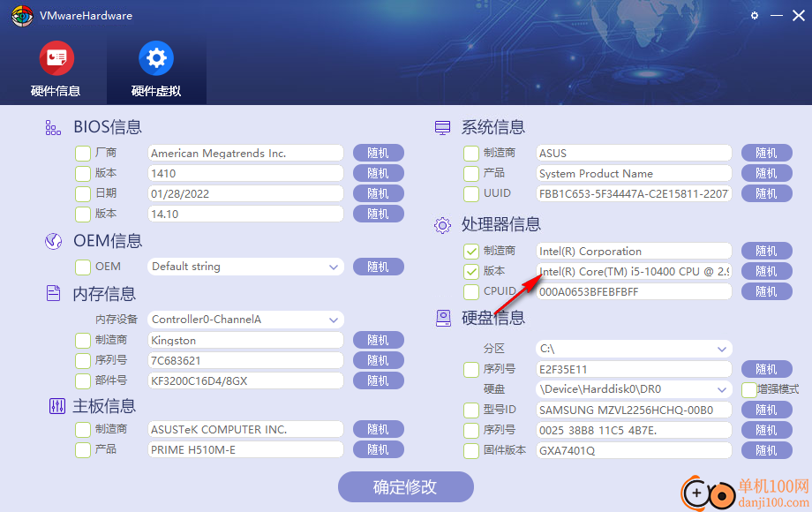This screenshot has width=812, height=512.
Task: Enable the memory 序列号 checkbox
Action: point(83,360)
